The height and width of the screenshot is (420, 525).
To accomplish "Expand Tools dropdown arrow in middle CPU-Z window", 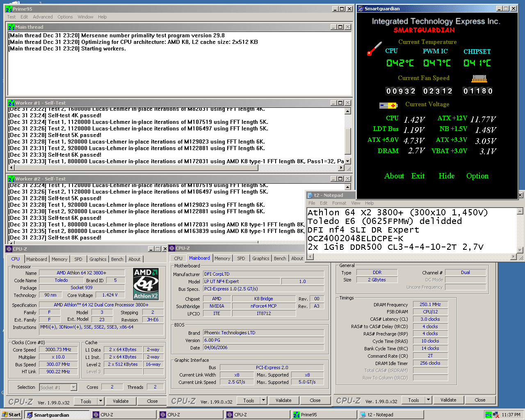I will click(263, 400).
